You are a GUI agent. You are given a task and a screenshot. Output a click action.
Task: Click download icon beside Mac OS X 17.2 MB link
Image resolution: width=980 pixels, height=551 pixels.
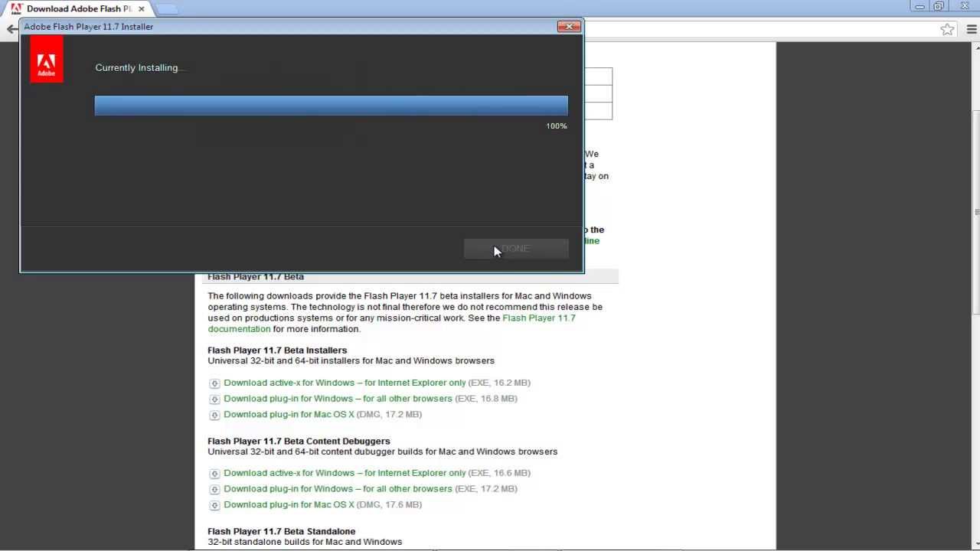(214, 416)
